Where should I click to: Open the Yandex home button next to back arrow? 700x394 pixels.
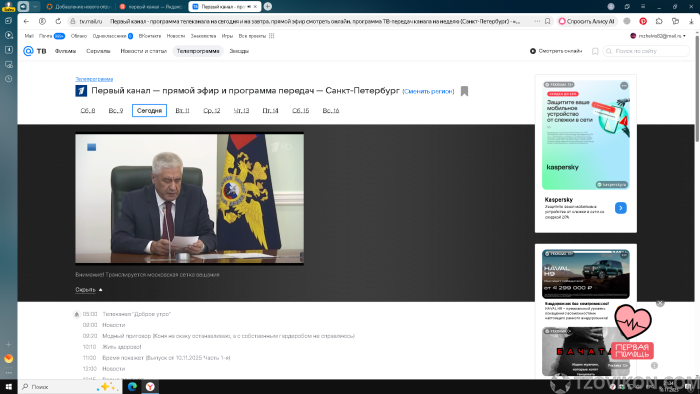[x=42, y=21]
